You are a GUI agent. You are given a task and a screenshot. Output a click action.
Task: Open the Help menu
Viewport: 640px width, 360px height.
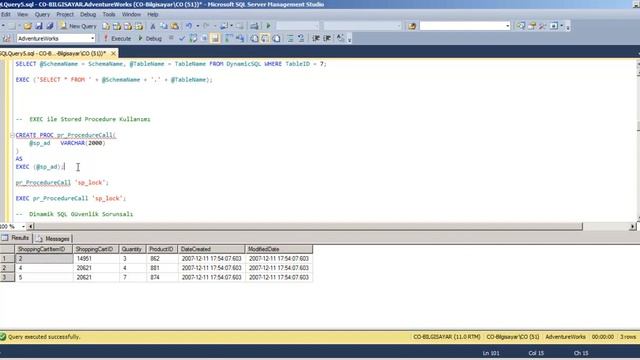[x=153, y=14]
